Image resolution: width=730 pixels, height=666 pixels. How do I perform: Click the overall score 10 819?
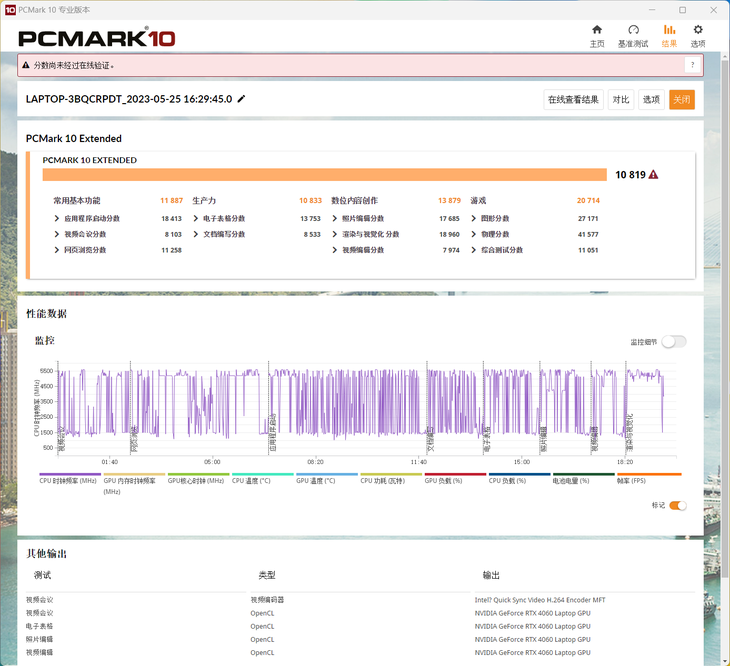[630, 175]
